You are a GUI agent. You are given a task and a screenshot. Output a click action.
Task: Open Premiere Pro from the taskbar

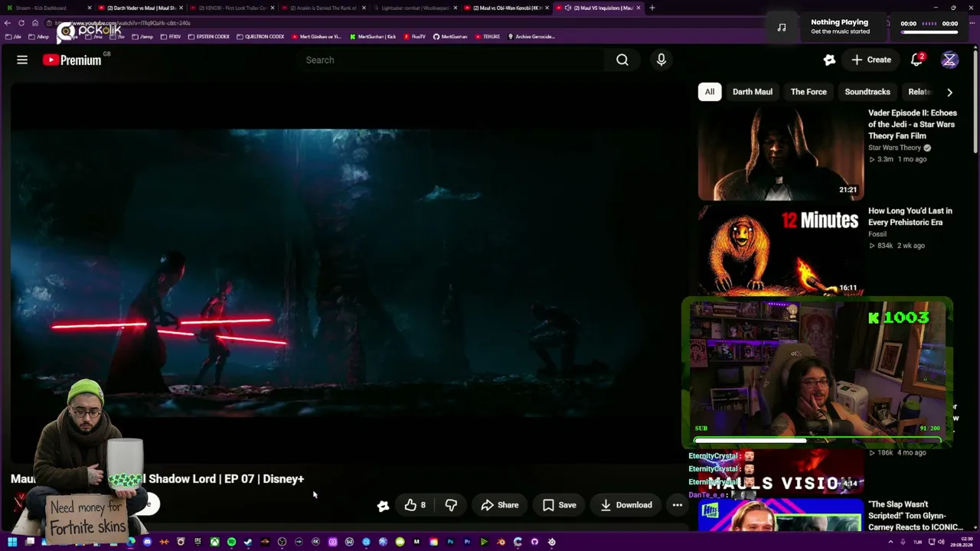click(467, 542)
